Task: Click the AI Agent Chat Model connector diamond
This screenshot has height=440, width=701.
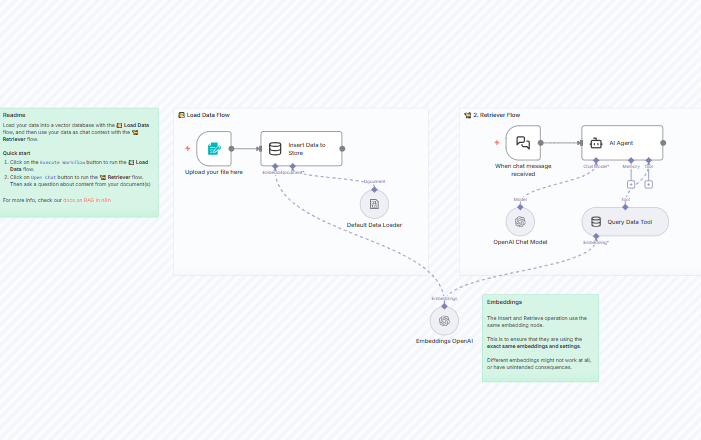Action: [596, 161]
